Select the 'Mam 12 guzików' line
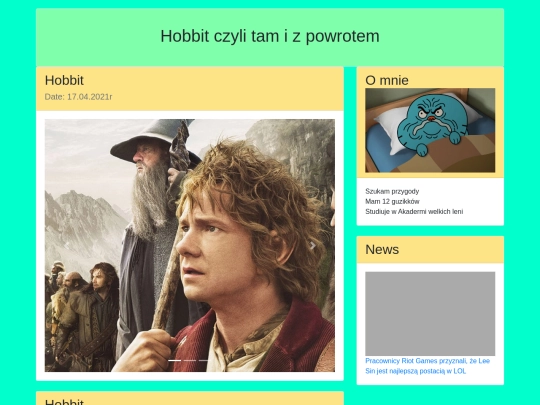 pos(393,201)
